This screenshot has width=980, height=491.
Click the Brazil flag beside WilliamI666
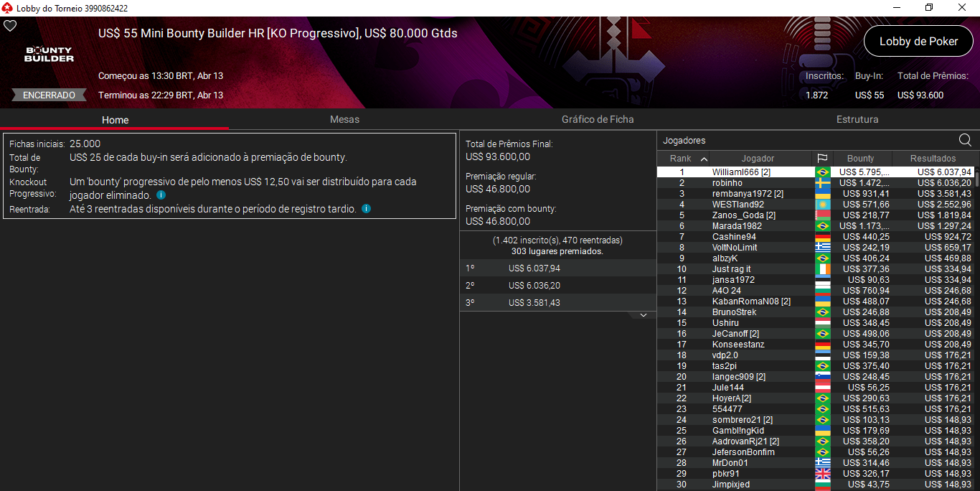tap(822, 172)
